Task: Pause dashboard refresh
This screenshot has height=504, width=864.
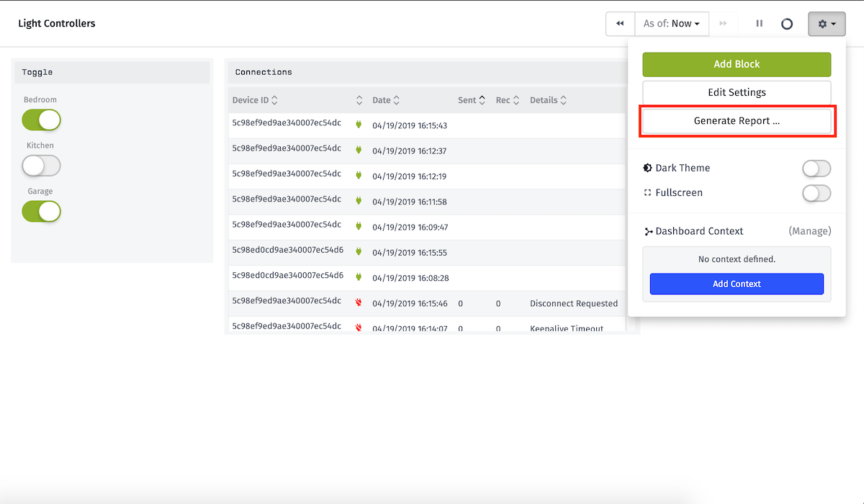Action: 759,24
